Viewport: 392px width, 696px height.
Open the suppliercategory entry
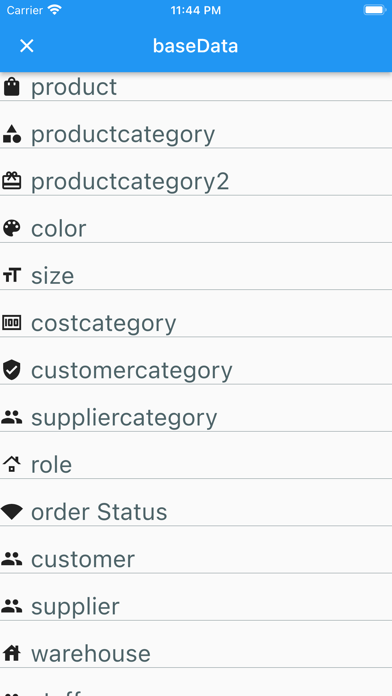tap(196, 418)
